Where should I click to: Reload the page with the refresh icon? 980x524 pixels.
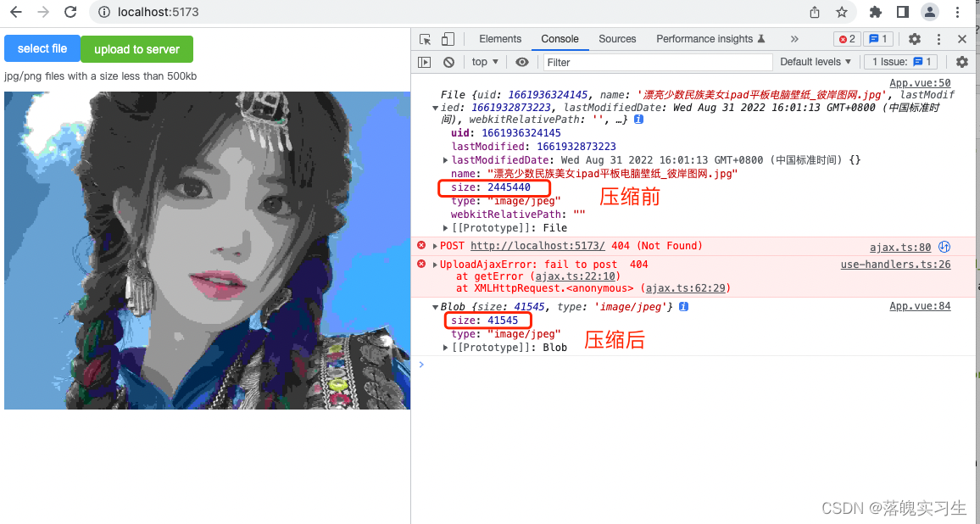(x=70, y=12)
